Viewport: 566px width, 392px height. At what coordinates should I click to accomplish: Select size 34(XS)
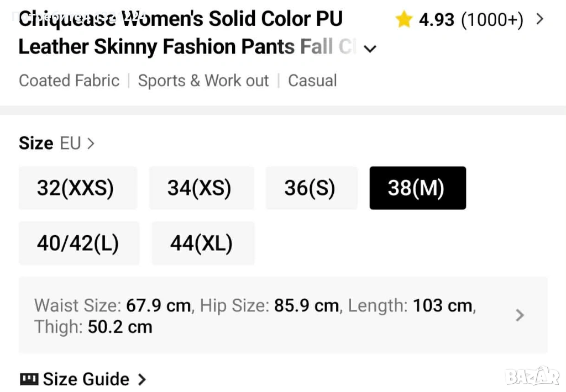[200, 188]
